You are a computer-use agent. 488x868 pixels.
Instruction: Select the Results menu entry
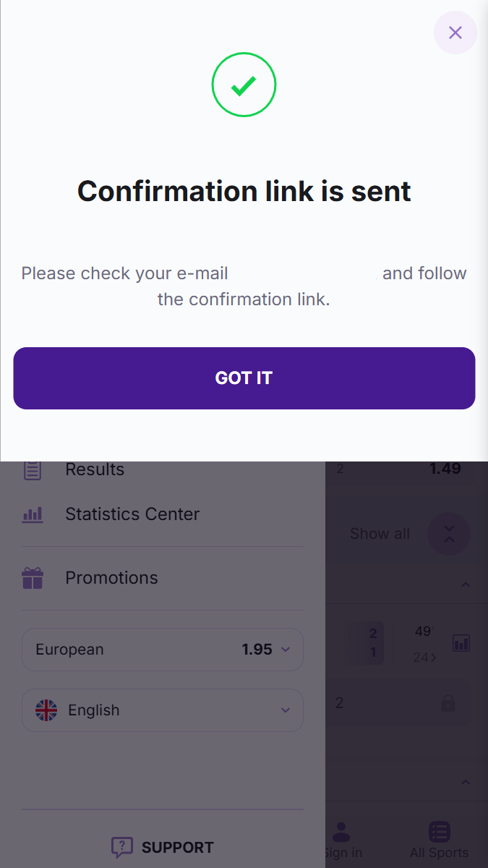click(x=95, y=469)
